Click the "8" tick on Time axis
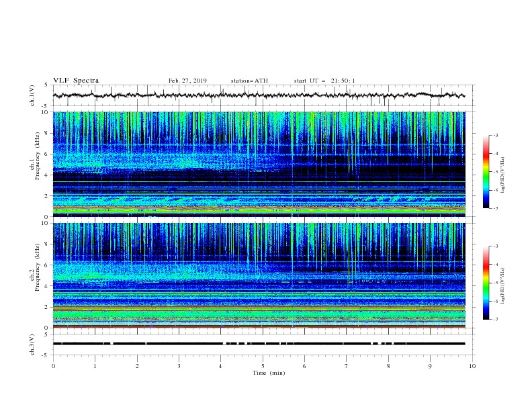This screenshot has width=532, height=411. pos(388,366)
